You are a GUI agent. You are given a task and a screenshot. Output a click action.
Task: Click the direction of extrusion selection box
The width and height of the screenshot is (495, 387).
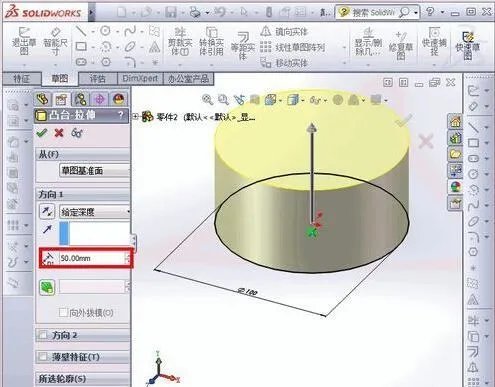coord(95,233)
